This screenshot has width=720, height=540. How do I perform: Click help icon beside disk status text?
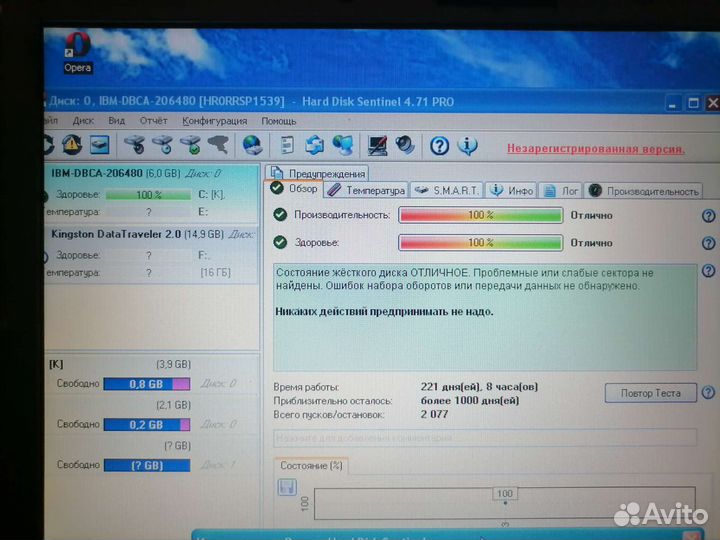pyautogui.click(x=709, y=271)
